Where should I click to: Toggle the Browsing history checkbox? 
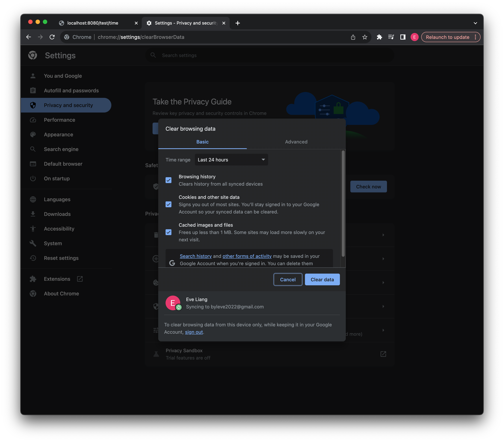168,180
